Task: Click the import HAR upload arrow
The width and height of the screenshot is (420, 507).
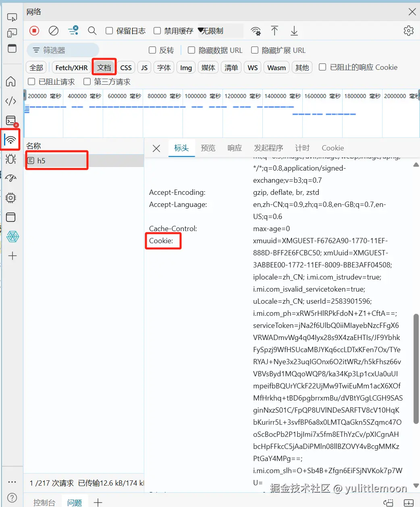Action: (x=274, y=31)
